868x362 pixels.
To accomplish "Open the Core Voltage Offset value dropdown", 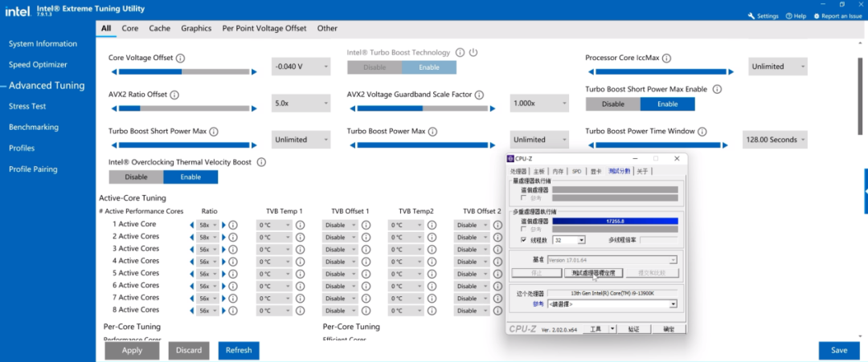I will pos(301,67).
